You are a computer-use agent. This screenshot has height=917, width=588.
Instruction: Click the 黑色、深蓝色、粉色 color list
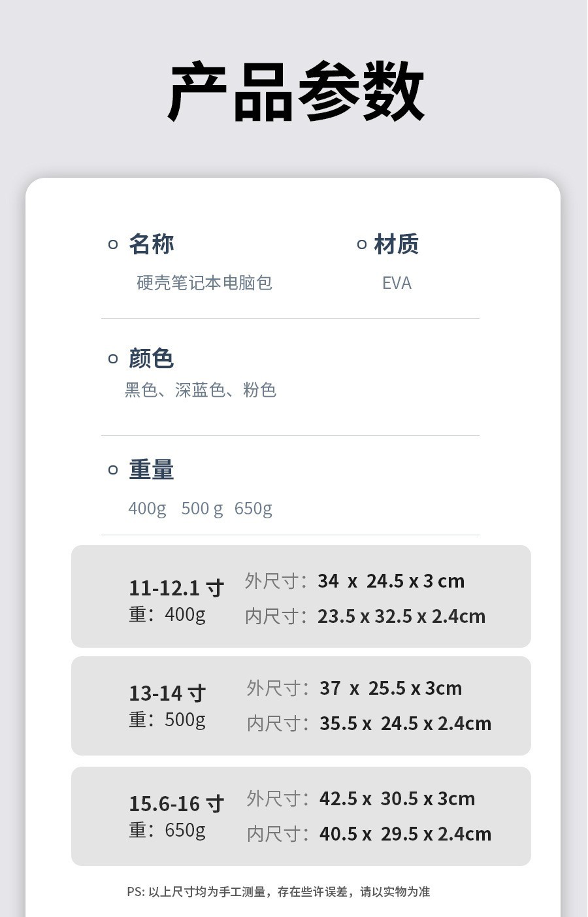click(201, 390)
